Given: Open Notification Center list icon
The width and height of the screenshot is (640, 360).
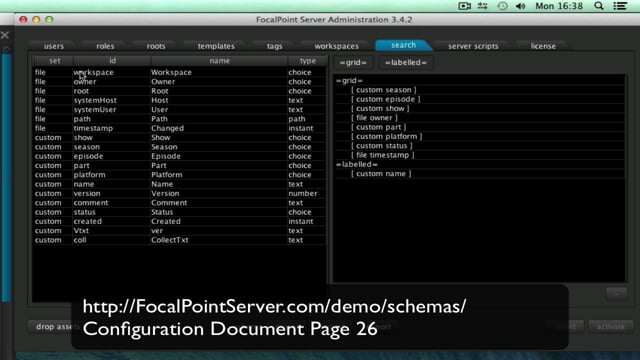Looking at the screenshot, I should tap(620, 6).
